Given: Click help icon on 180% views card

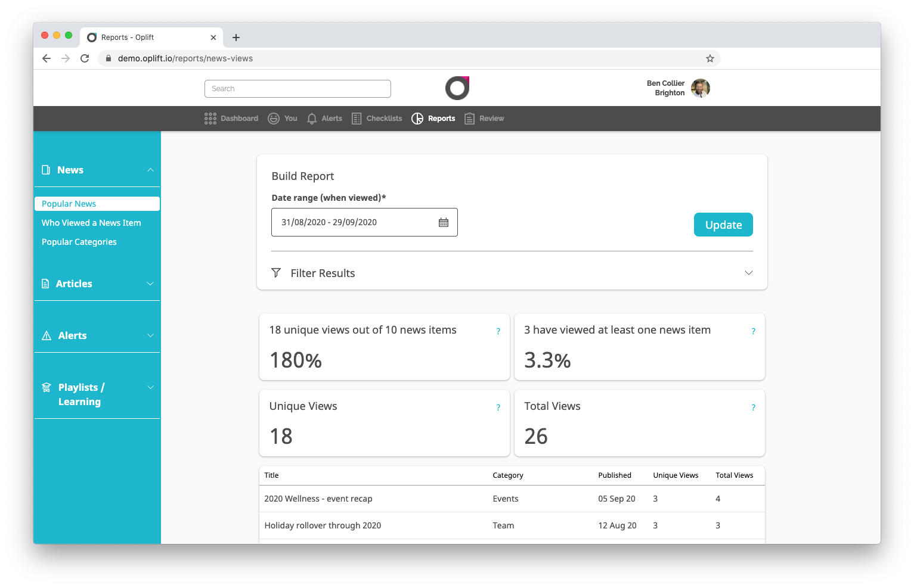Looking at the screenshot, I should point(498,331).
